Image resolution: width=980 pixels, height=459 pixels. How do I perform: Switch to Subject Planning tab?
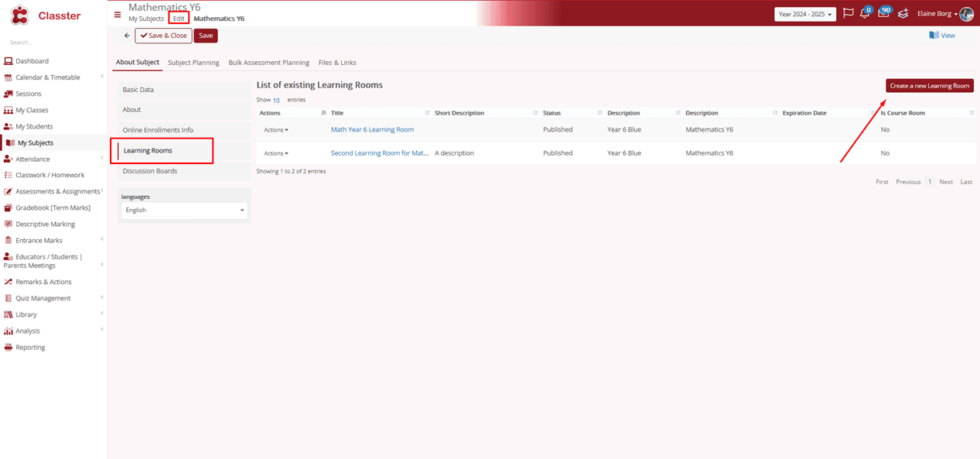193,63
